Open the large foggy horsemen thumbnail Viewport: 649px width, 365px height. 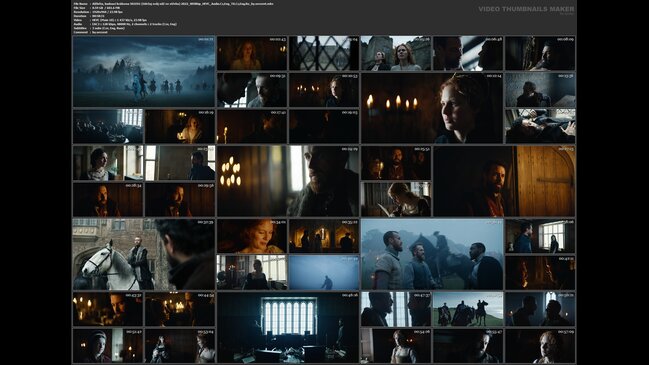(x=144, y=72)
